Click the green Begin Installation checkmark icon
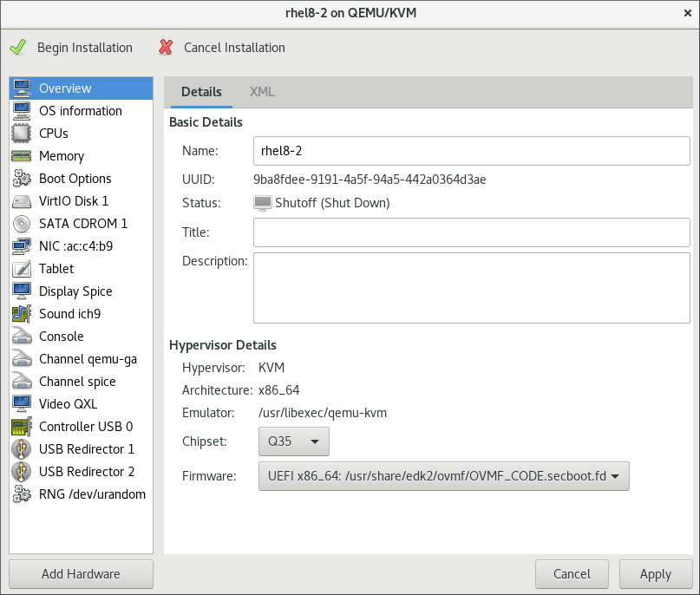Viewport: 700px width, 595px height. coord(17,48)
